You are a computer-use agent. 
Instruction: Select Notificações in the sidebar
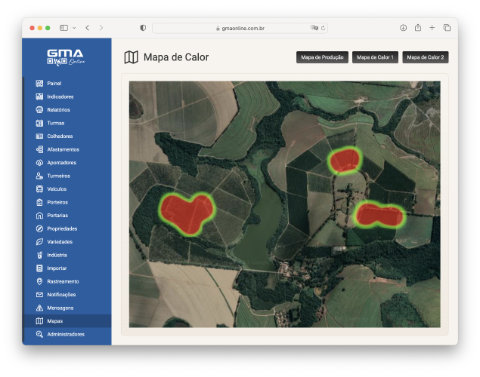(67, 295)
